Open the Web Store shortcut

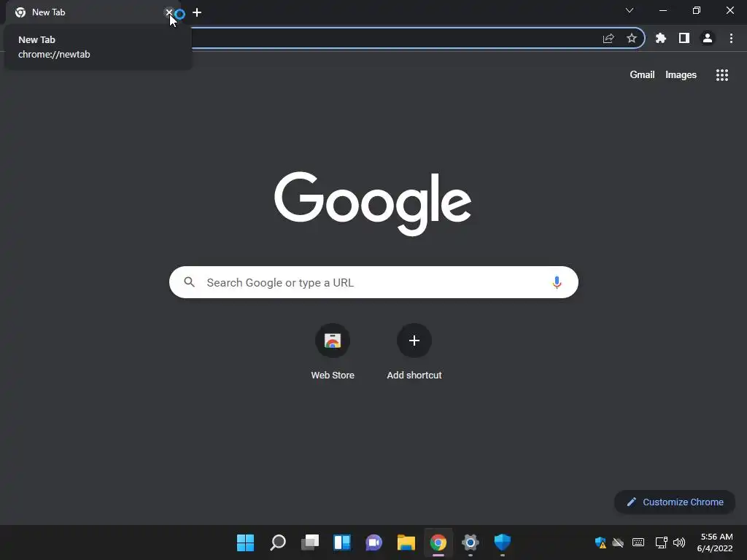click(333, 351)
